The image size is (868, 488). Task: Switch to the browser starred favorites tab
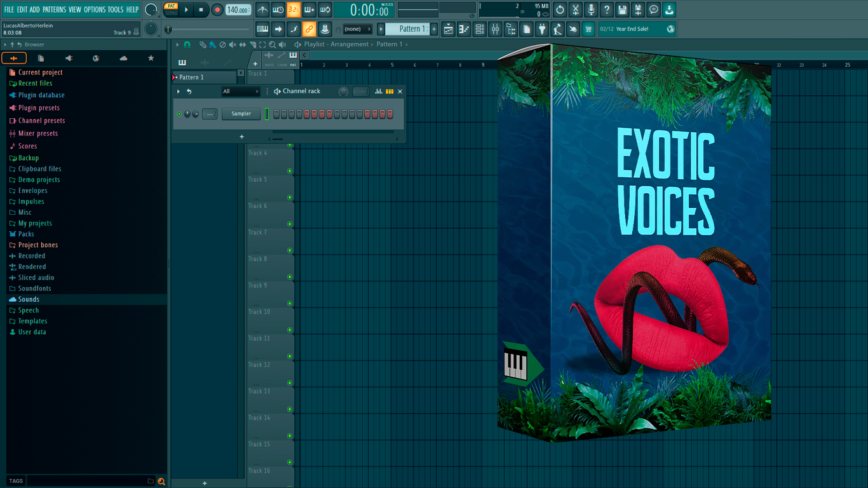tap(151, 58)
